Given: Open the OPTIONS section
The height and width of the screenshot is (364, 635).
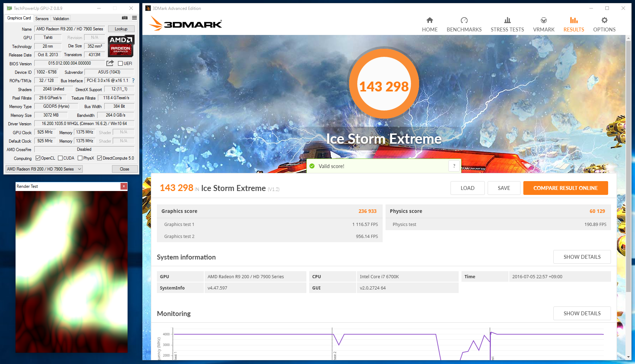Looking at the screenshot, I should point(604,24).
